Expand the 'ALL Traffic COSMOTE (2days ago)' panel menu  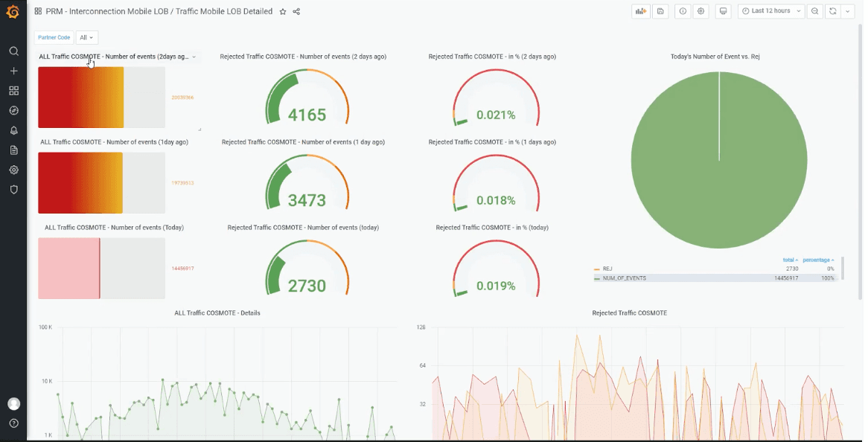(x=193, y=57)
